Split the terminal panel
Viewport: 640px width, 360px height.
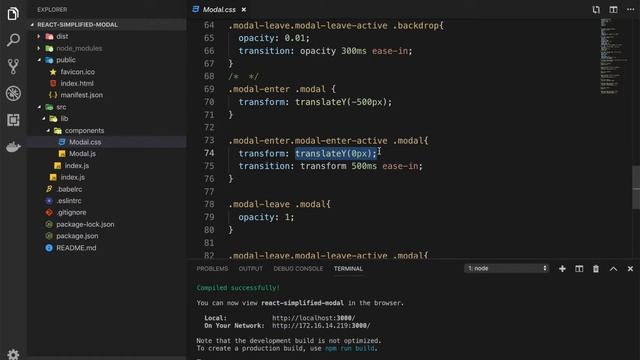(x=579, y=269)
